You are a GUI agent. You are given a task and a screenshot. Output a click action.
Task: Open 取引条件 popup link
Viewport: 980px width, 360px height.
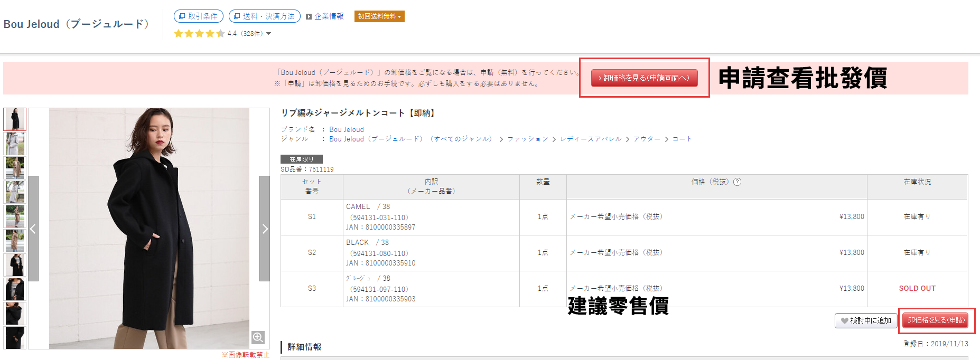point(199,16)
